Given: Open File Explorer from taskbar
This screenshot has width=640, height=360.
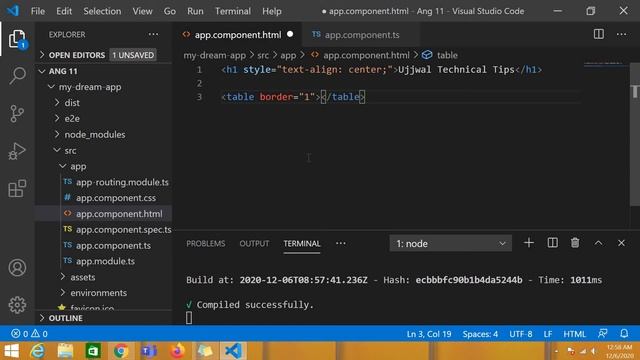Looking at the screenshot, I should pyautogui.click(x=65, y=351).
